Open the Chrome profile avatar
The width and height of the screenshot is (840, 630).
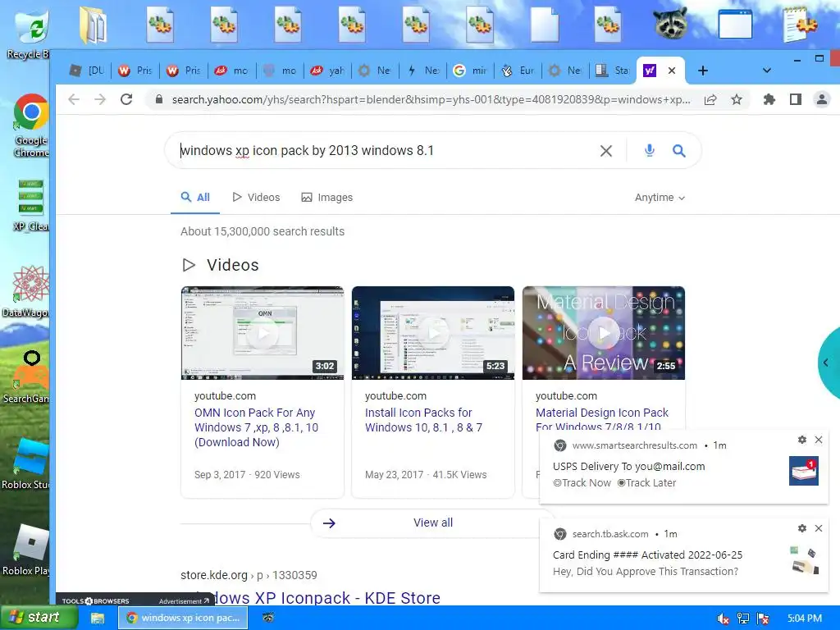tap(821, 99)
